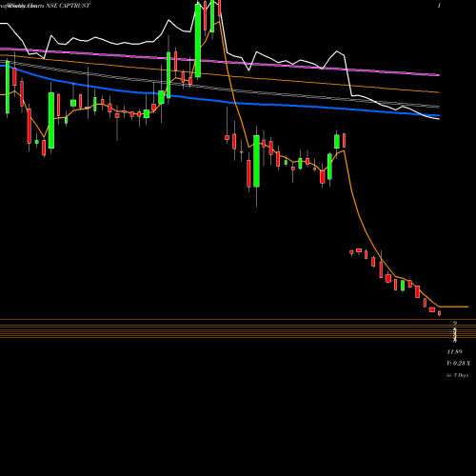Click the last red candle at chart's right end
The image size is (476, 476).
(x=439, y=313)
